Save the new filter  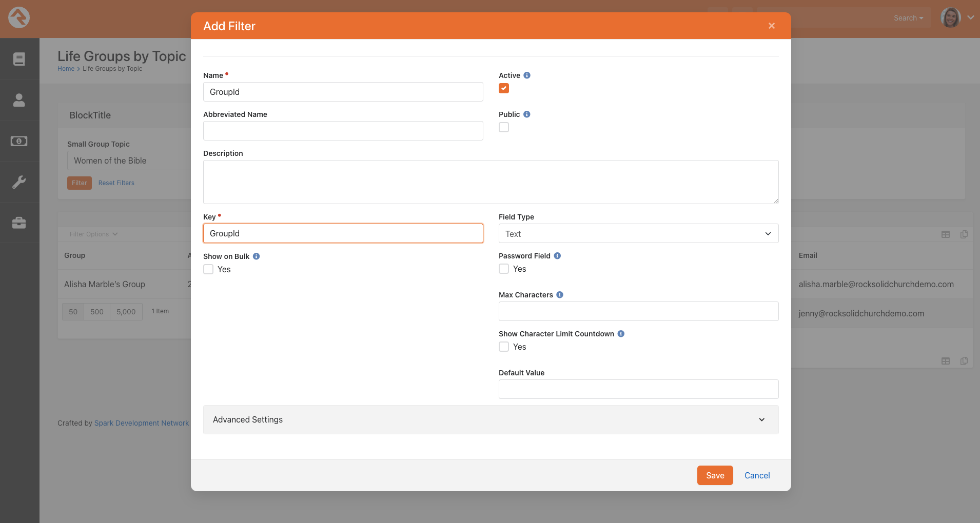tap(715, 475)
